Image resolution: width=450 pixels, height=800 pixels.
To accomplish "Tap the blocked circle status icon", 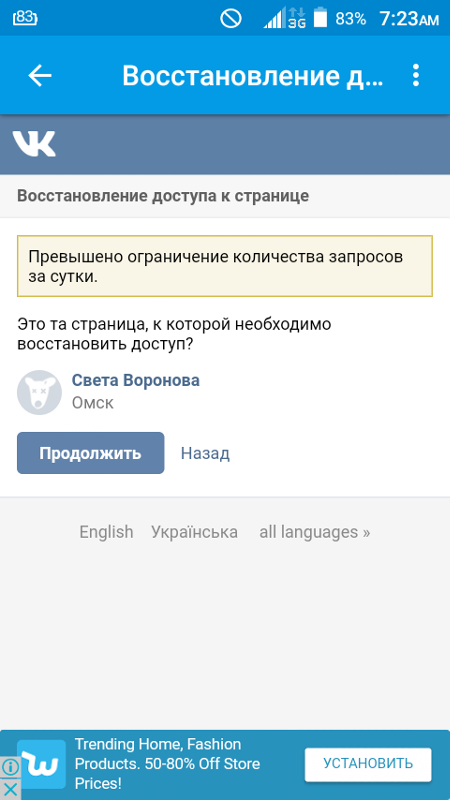I will click(231, 18).
